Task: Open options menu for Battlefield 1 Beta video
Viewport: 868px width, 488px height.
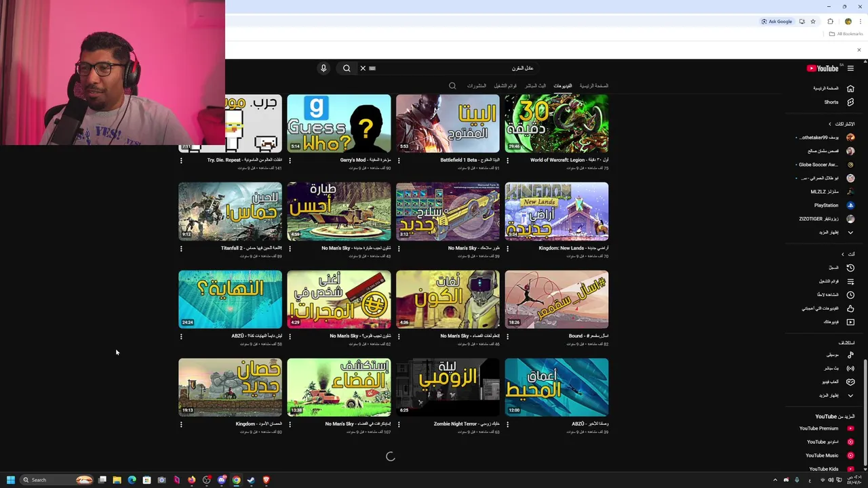Action: point(399,161)
